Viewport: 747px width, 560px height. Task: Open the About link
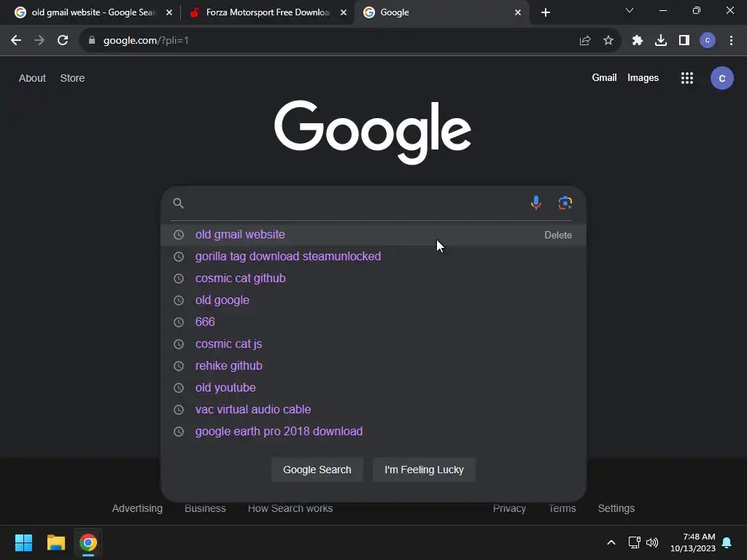point(32,78)
